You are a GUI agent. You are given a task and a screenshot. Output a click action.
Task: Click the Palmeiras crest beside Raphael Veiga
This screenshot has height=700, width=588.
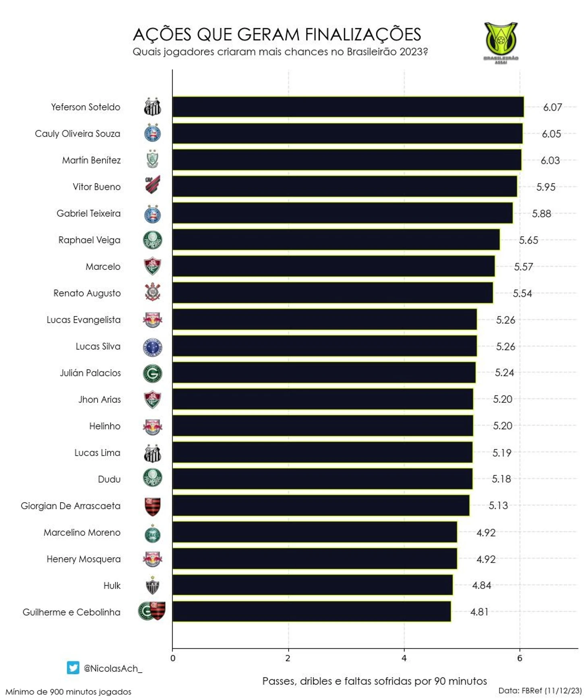pyautogui.click(x=153, y=240)
